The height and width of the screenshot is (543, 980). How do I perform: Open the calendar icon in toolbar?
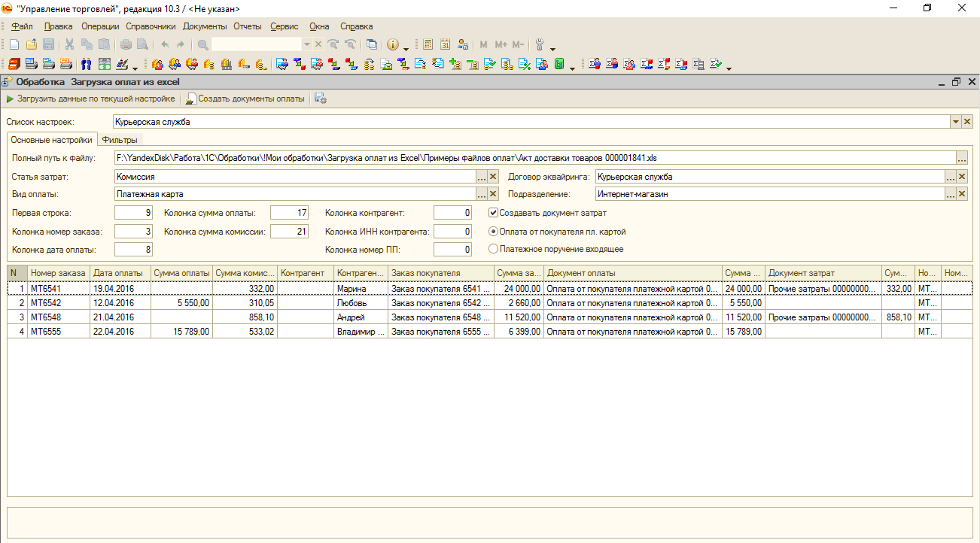446,44
